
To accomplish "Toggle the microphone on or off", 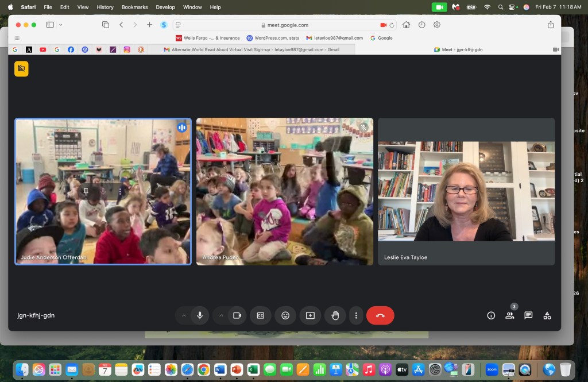I will [x=200, y=315].
